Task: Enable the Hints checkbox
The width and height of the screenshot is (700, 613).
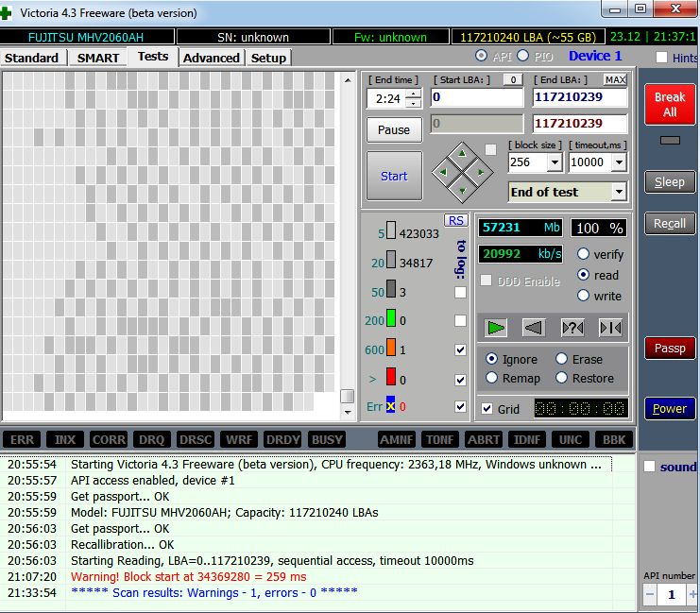Action: 661,58
